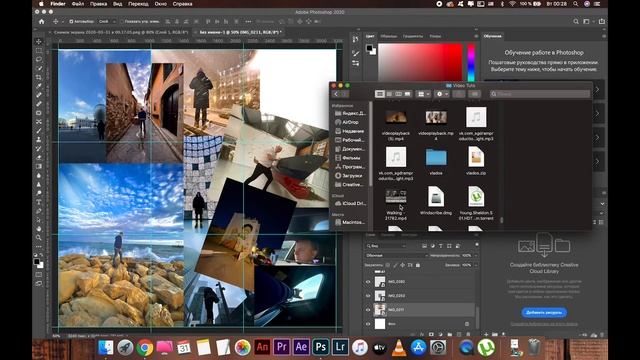Select the Rectangular Marquee tool
This screenshot has height=360, width=640.
(x=39, y=51)
